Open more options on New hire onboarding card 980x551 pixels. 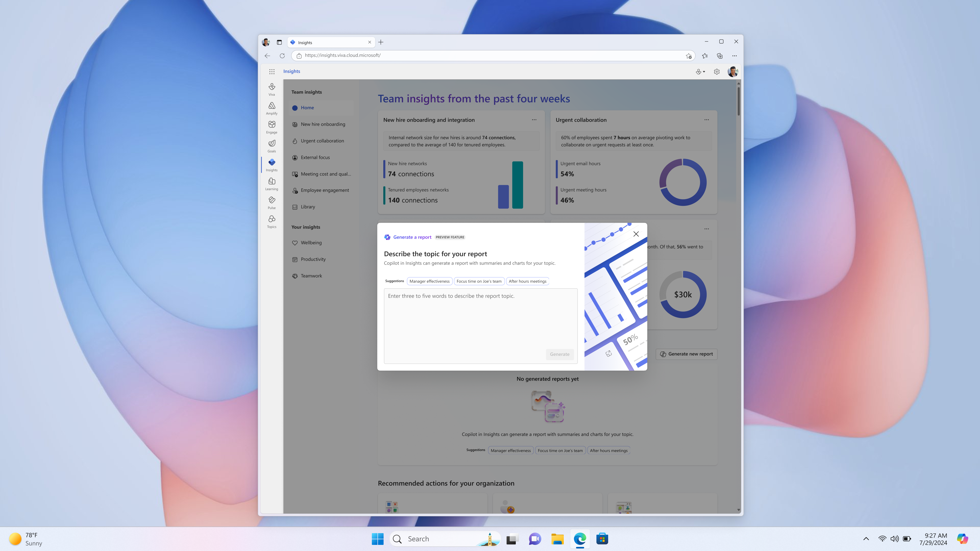point(534,120)
